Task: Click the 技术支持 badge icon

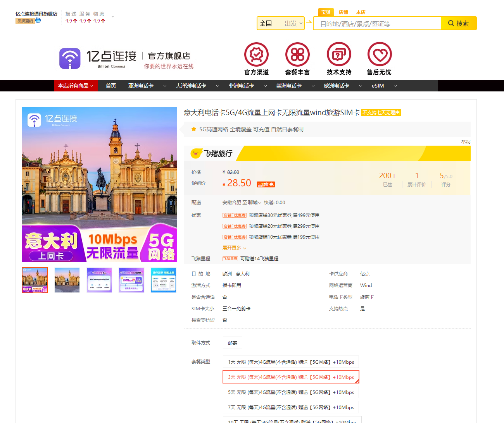Action: tap(339, 54)
